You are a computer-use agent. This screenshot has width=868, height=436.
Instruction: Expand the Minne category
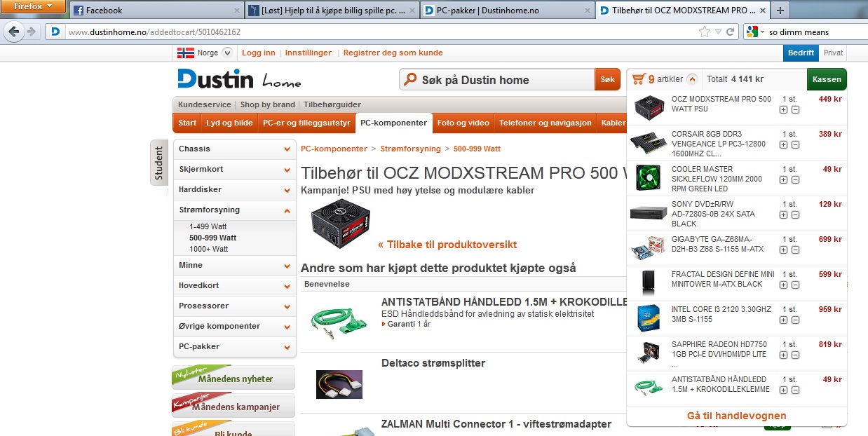pyautogui.click(x=287, y=266)
